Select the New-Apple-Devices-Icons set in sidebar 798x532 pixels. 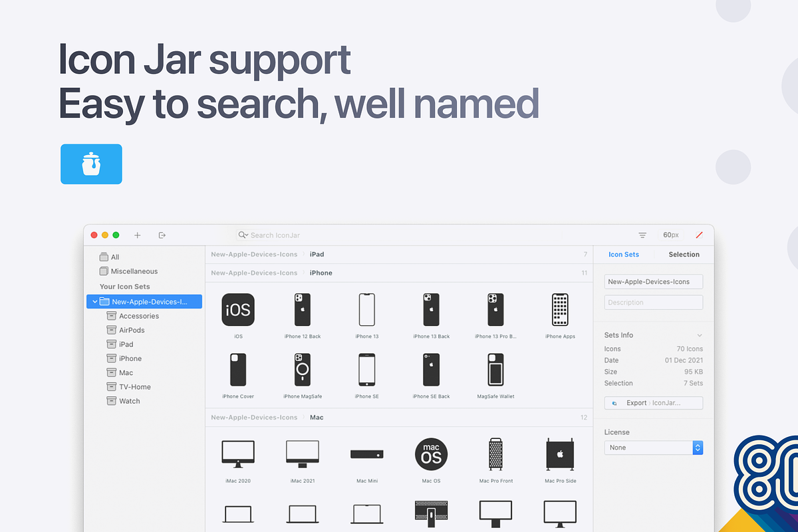coord(144,302)
